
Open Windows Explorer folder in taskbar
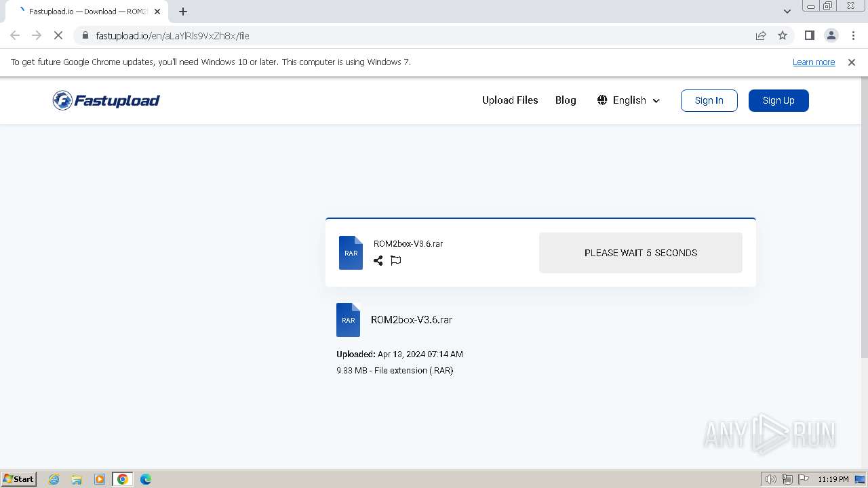[77, 479]
